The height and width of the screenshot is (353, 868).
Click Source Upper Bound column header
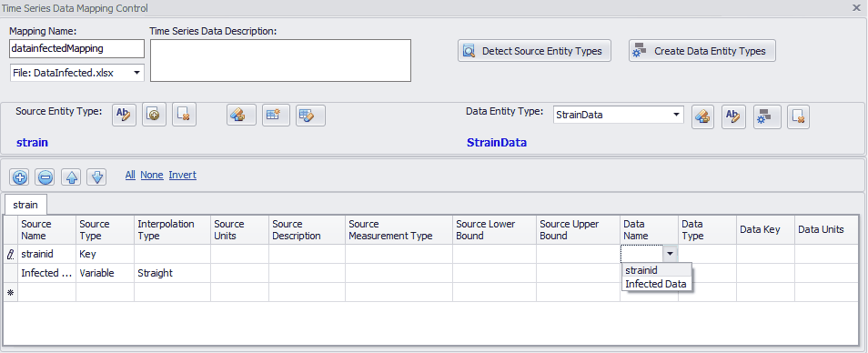coord(578,229)
